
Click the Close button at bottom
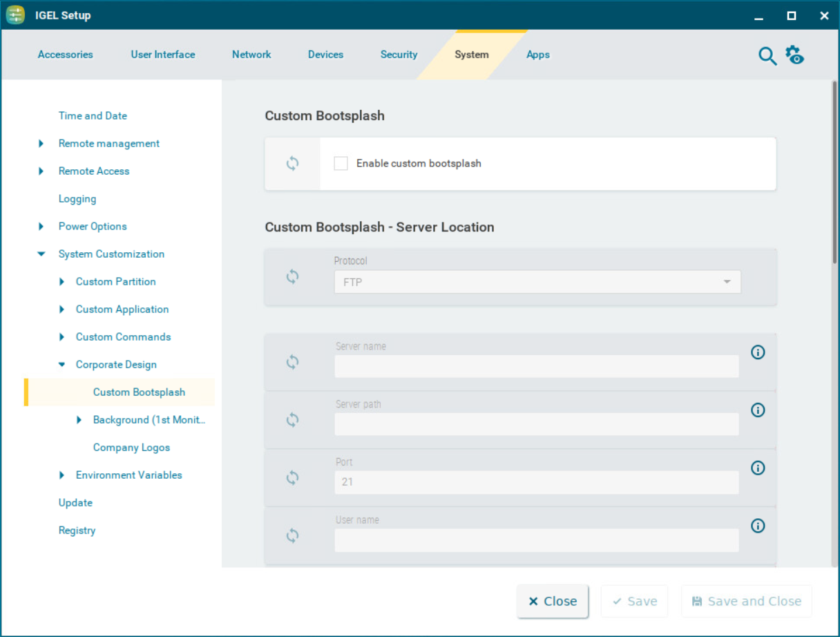(x=553, y=601)
